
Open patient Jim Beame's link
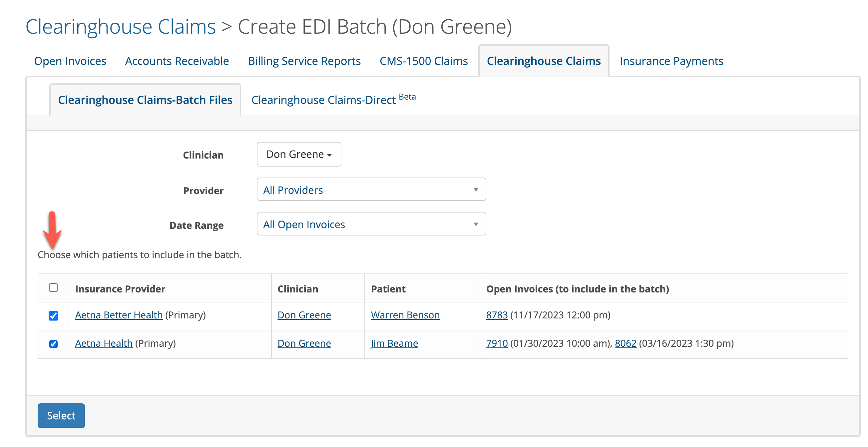[x=394, y=343]
